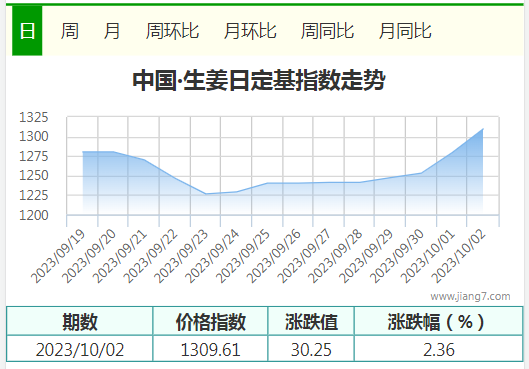Click the 2023/09/25 x-axis date label

tap(243, 256)
